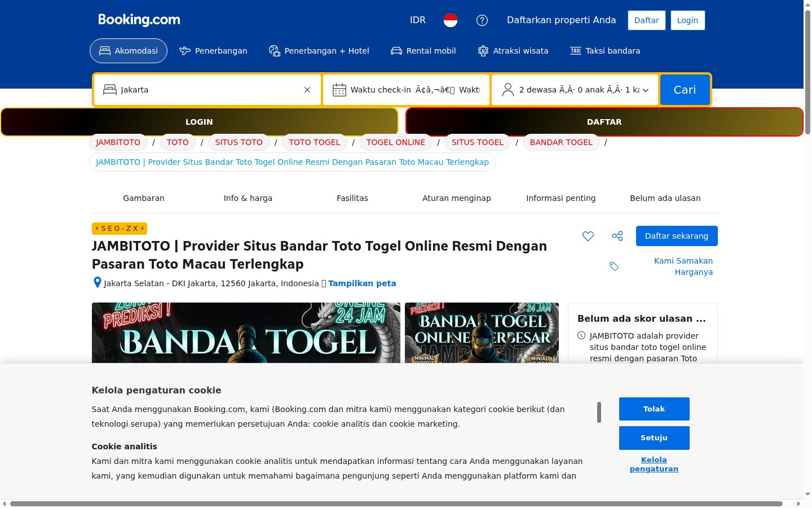Viewport: 812px width, 508px height.
Task: Click the Tolak cookie button
Action: [x=654, y=409]
